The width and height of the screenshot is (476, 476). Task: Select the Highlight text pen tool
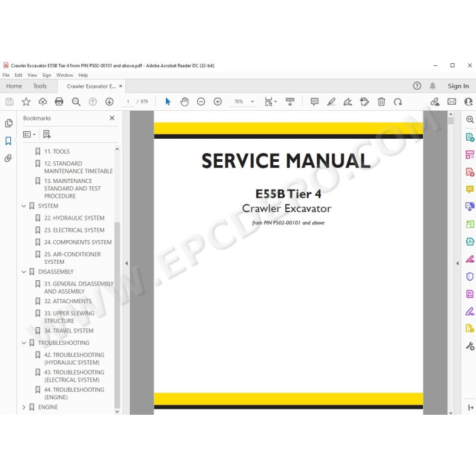pyautogui.click(x=331, y=102)
